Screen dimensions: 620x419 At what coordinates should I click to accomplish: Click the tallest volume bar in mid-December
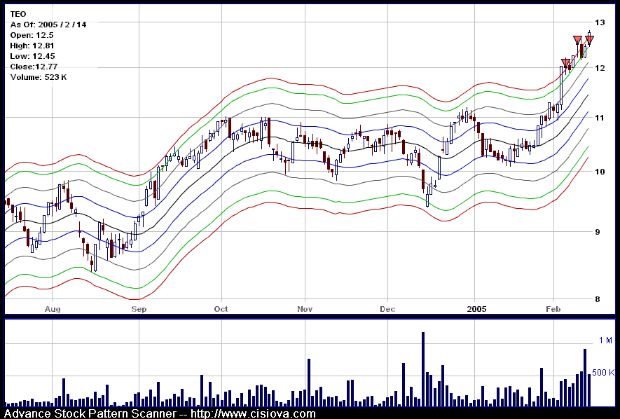(423, 369)
